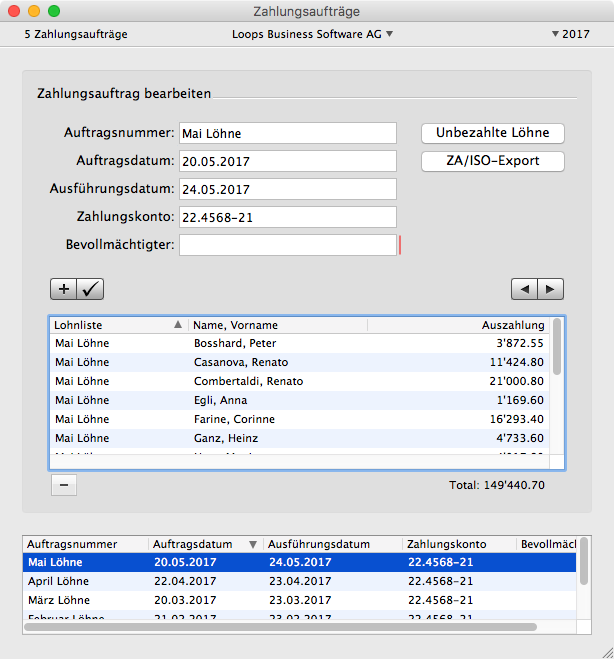Viewport: 614px width, 659px height.
Task: Open the 2017 year dropdown
Action: coord(571,34)
